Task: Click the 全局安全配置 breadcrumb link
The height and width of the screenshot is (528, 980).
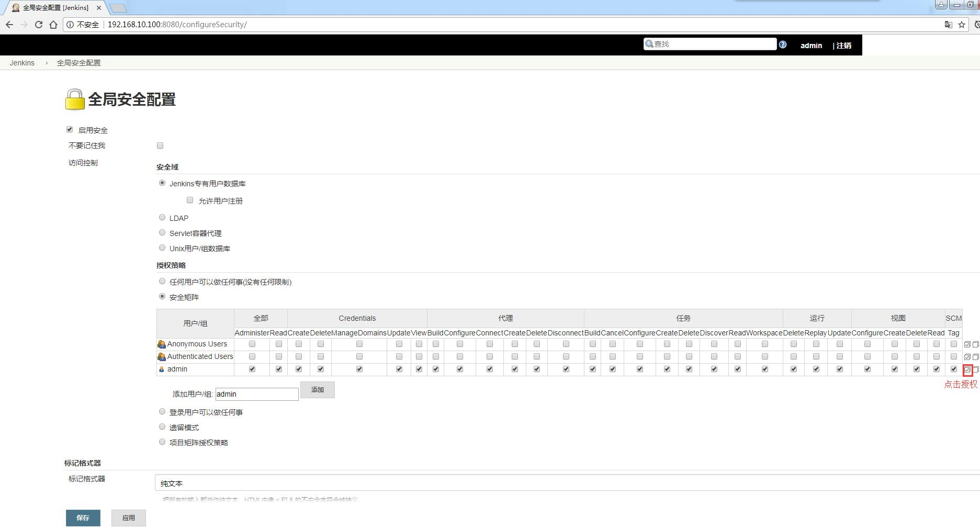Action: (78, 63)
